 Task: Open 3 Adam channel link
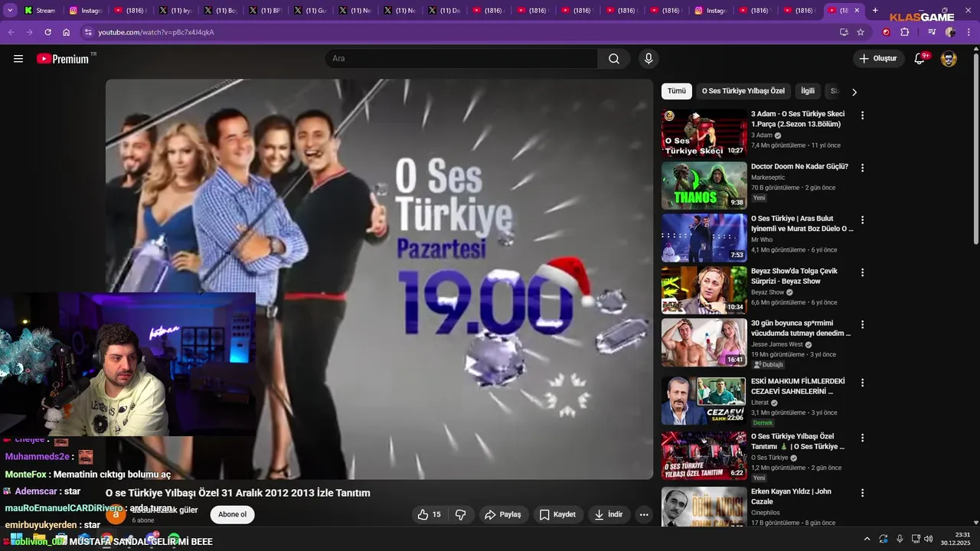pyautogui.click(x=762, y=135)
